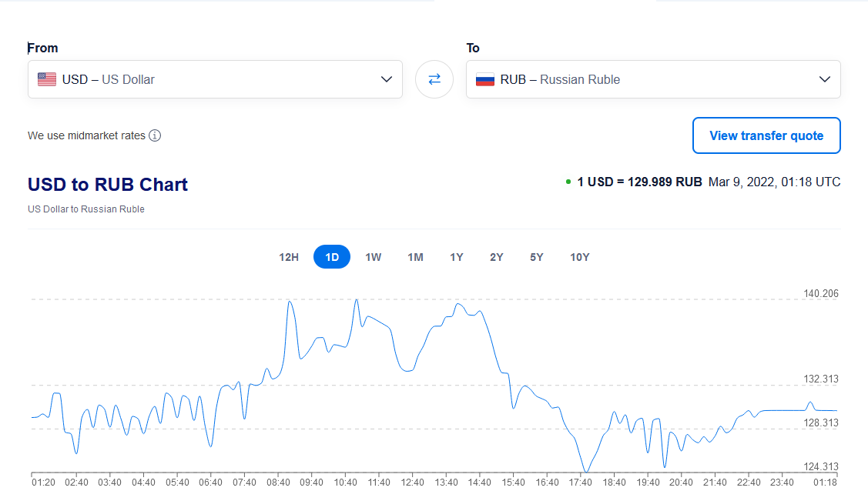Expand the From currency dropdown chevron
The height and width of the screenshot is (501, 868).
pyautogui.click(x=387, y=79)
